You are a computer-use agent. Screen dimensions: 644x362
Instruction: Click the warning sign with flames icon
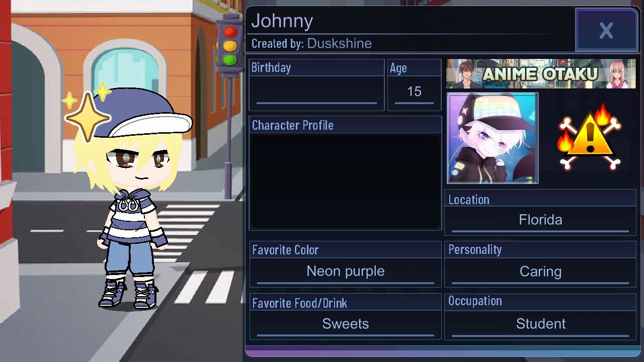click(x=590, y=137)
